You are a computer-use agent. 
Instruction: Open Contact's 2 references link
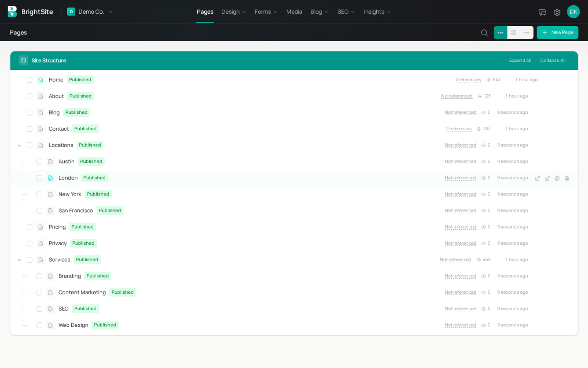459,129
